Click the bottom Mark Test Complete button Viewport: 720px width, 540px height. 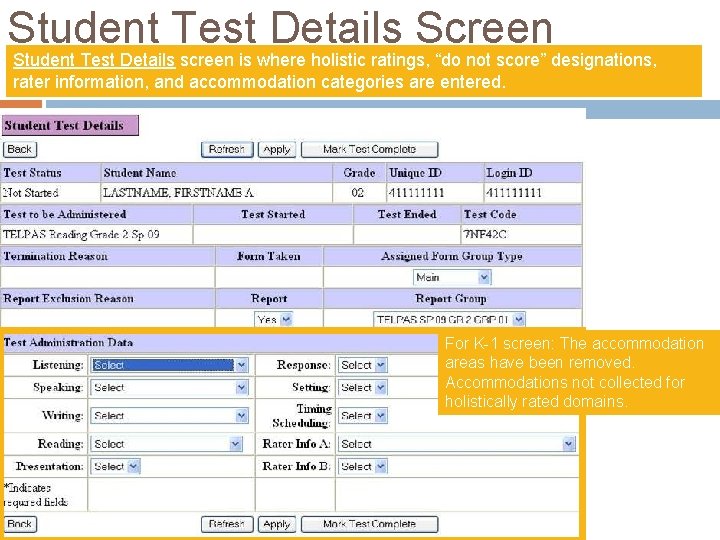pyautogui.click(x=370, y=524)
